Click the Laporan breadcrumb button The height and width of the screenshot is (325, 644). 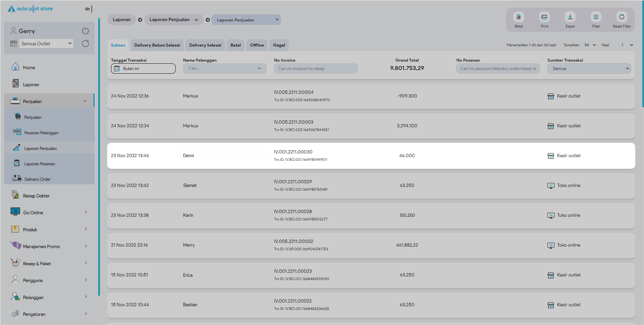tap(121, 20)
